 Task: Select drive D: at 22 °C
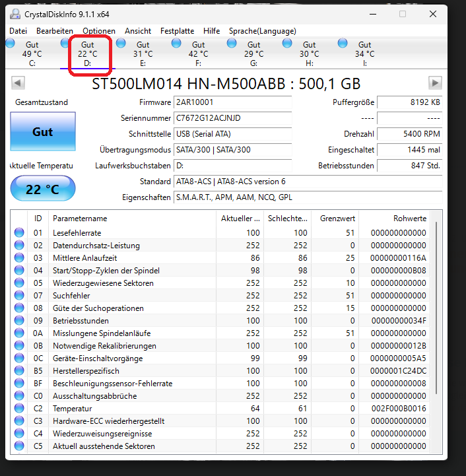point(87,53)
